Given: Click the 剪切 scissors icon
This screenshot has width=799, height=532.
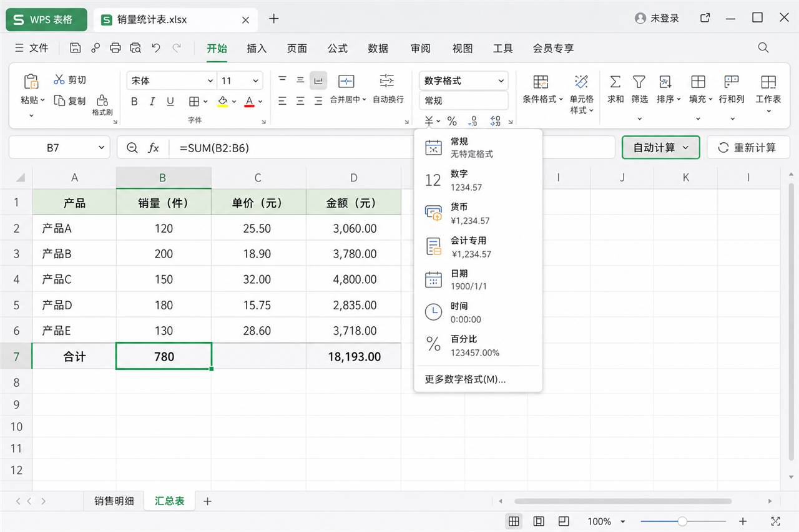Looking at the screenshot, I should [59, 80].
